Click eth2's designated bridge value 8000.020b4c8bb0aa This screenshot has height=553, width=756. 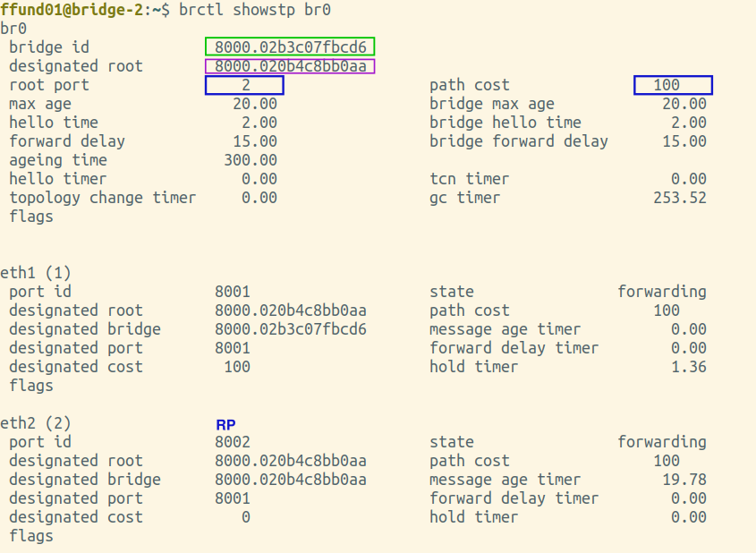(291, 480)
